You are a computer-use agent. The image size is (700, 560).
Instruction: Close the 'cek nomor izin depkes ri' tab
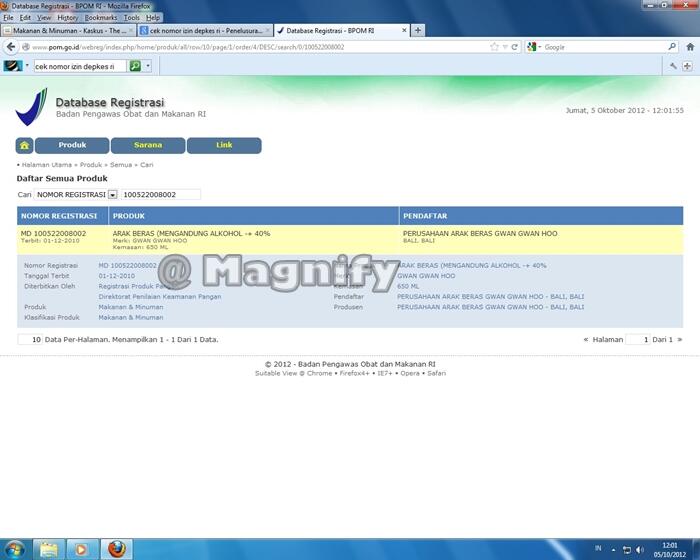point(267,30)
